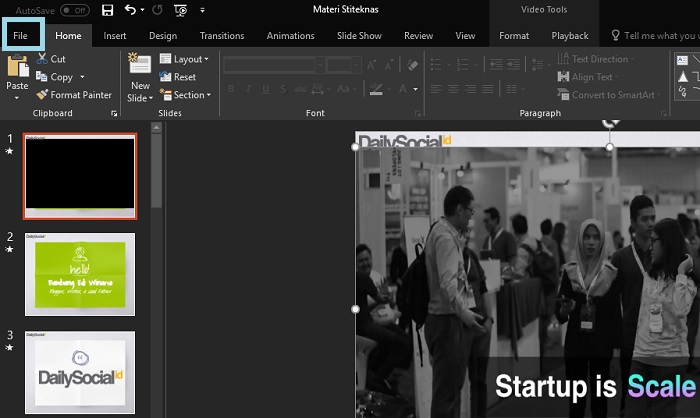The width and height of the screenshot is (700, 418).
Task: Open the Copy dropdown arrow
Action: [82, 77]
